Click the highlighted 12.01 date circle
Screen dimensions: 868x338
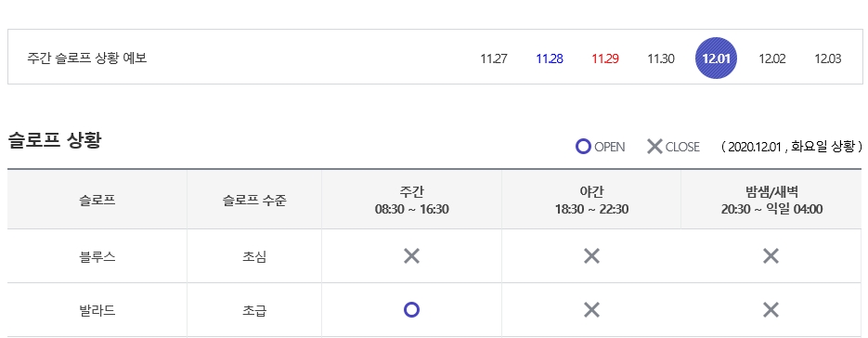[717, 58]
